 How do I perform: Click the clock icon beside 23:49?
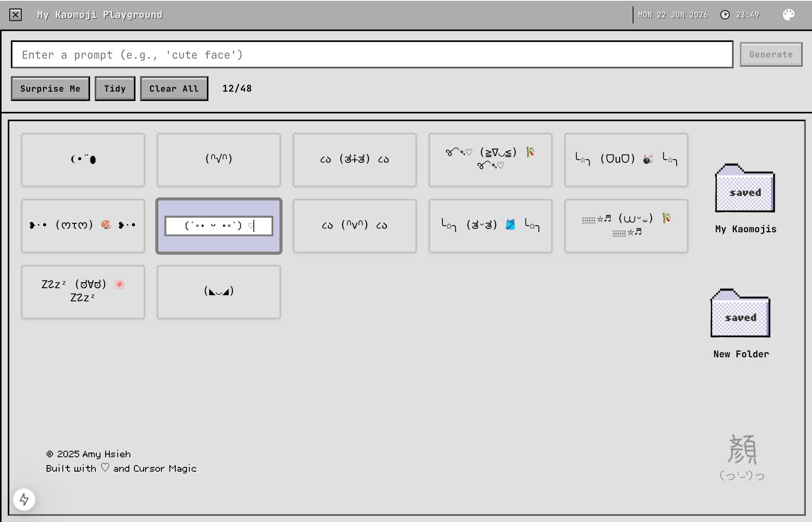725,15
